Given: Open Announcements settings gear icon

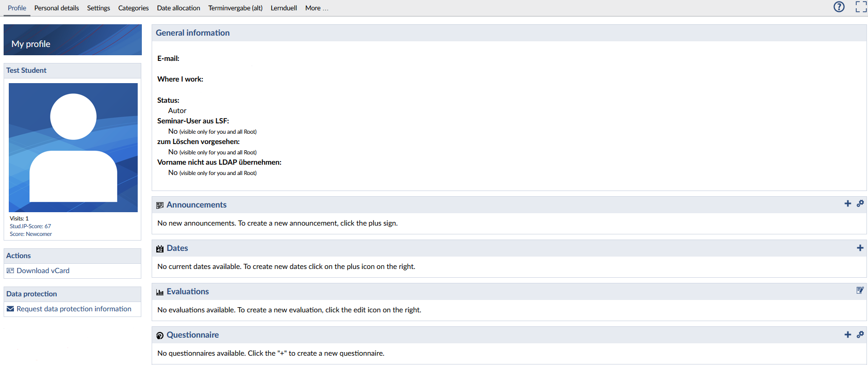Looking at the screenshot, I should (x=860, y=204).
